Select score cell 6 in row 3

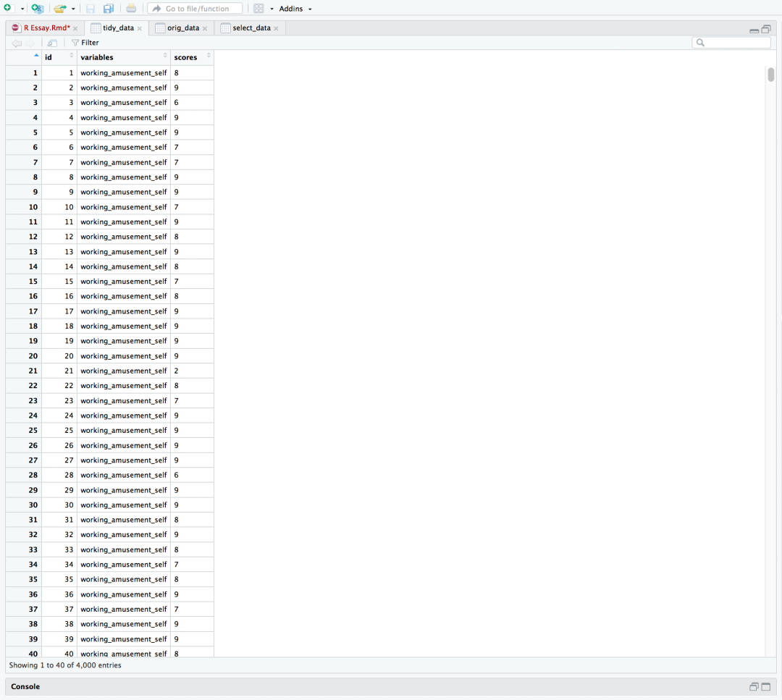coord(192,103)
